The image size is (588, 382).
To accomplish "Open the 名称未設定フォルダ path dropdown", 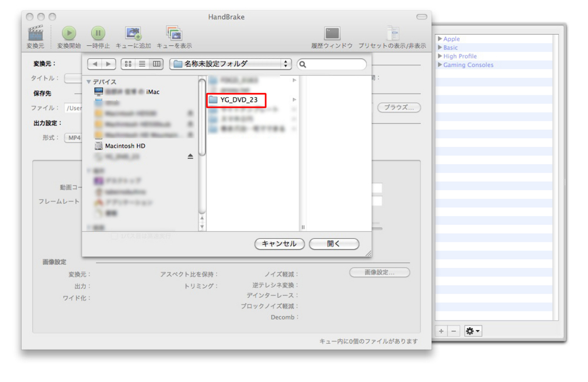I will [x=230, y=64].
